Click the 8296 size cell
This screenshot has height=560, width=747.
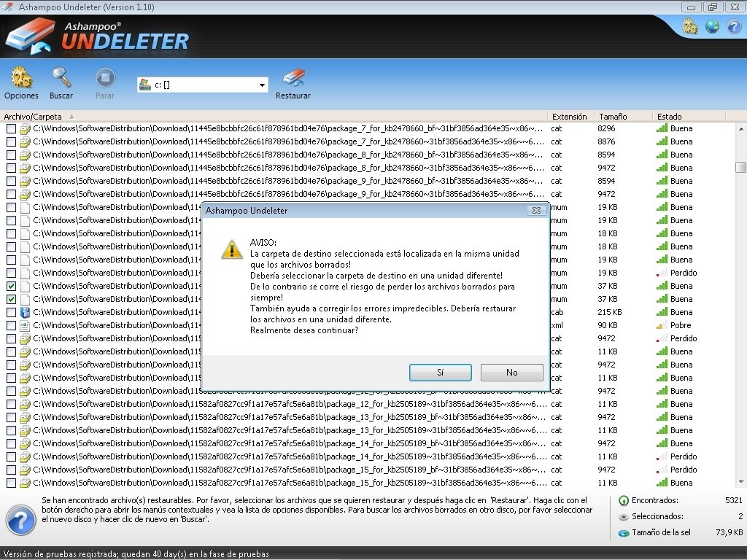tap(606, 128)
